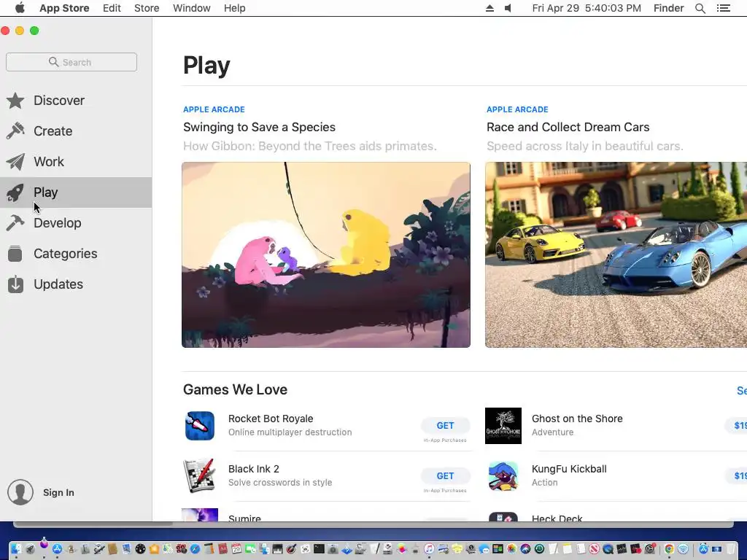Click 'How Gibbon: Beyond the Trees aids primates.'

point(309,146)
